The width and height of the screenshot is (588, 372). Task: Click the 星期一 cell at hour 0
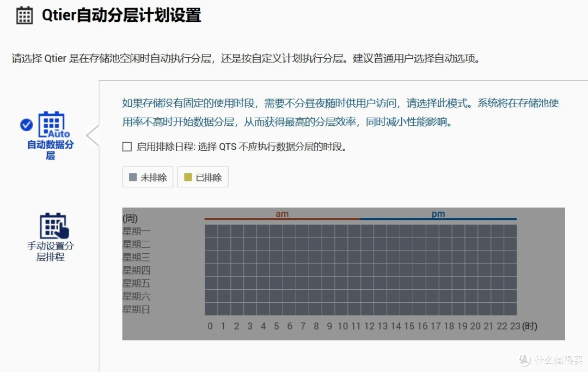point(211,231)
